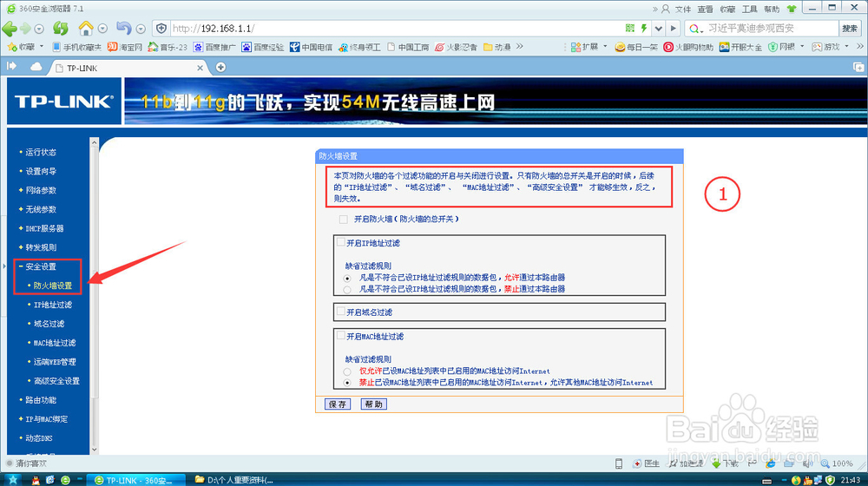Open the 手机收藏夹 bookmark
This screenshot has height=486, width=868.
click(x=77, y=47)
